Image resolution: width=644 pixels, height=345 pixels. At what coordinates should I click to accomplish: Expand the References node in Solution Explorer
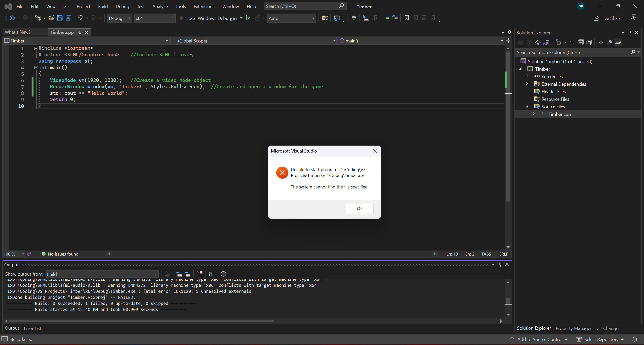click(x=527, y=76)
